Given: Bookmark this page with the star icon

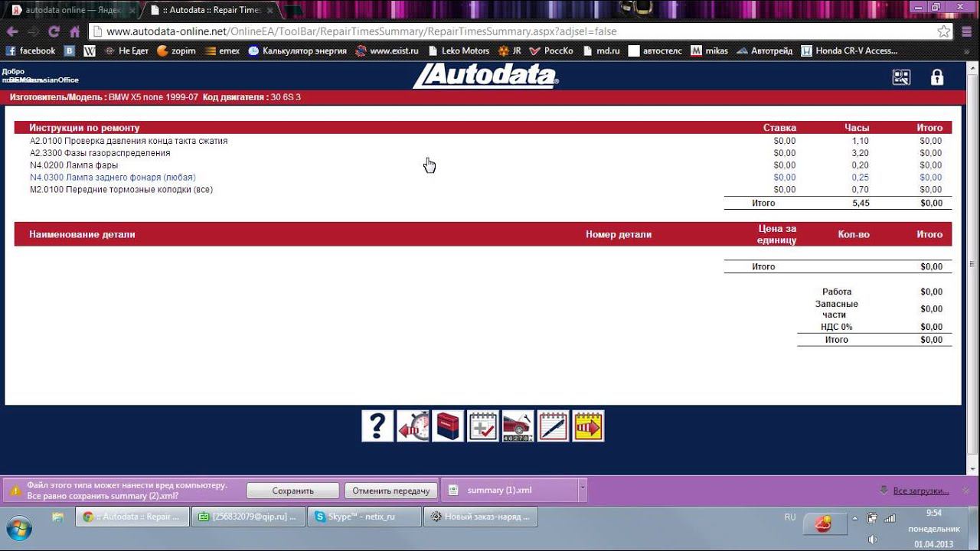Looking at the screenshot, I should [x=944, y=31].
